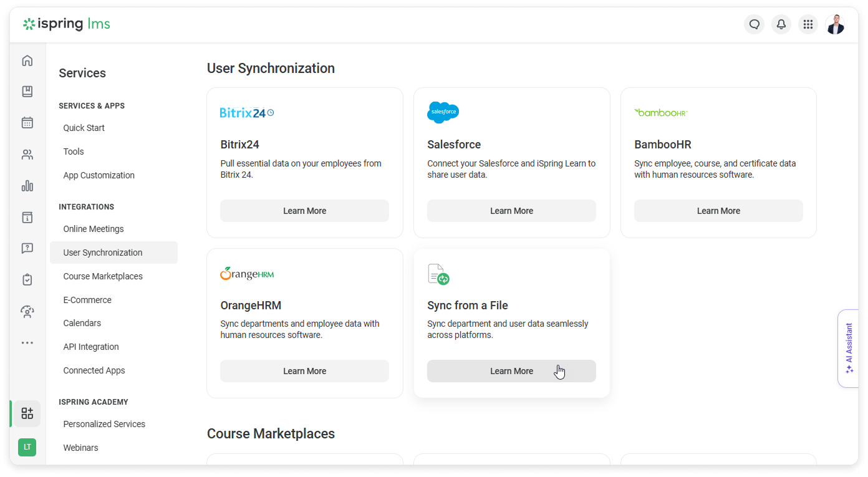Image resolution: width=868 pixels, height=477 pixels.
Task: Open the users icon in left sidebar
Action: click(27, 155)
